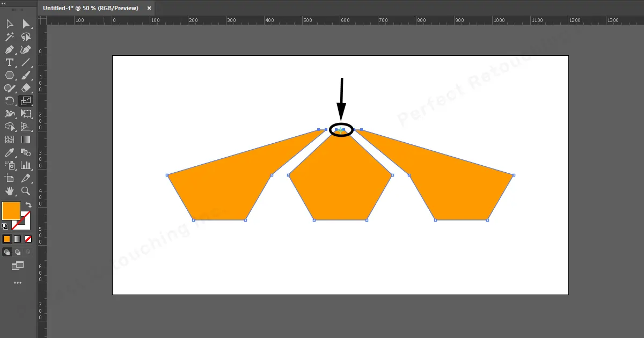The width and height of the screenshot is (644, 338).
Task: Click the orange Fill color swatch
Action: pyautogui.click(x=11, y=211)
